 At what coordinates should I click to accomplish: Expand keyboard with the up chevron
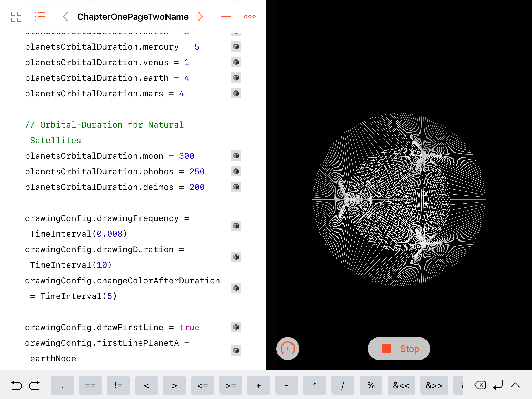(515, 385)
